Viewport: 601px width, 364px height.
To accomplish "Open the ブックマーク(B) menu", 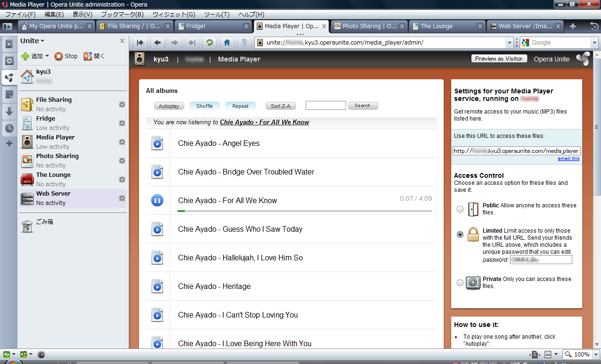I will coord(123,15).
